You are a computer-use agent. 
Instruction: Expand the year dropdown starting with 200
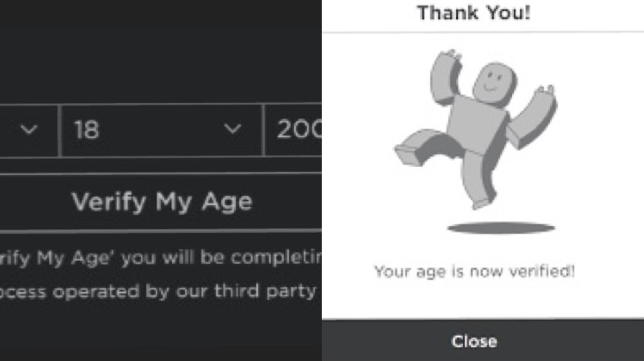pyautogui.click(x=293, y=131)
